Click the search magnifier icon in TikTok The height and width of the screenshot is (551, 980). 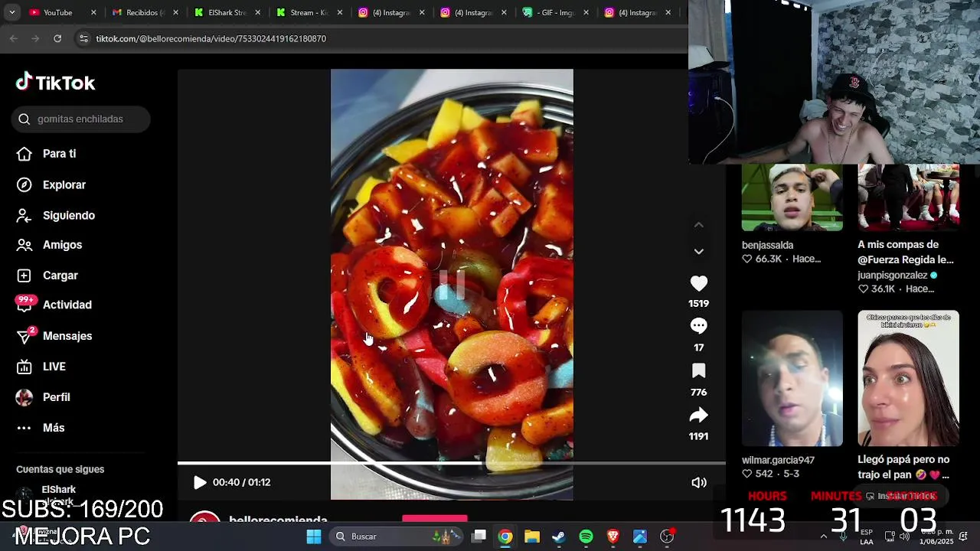click(24, 119)
